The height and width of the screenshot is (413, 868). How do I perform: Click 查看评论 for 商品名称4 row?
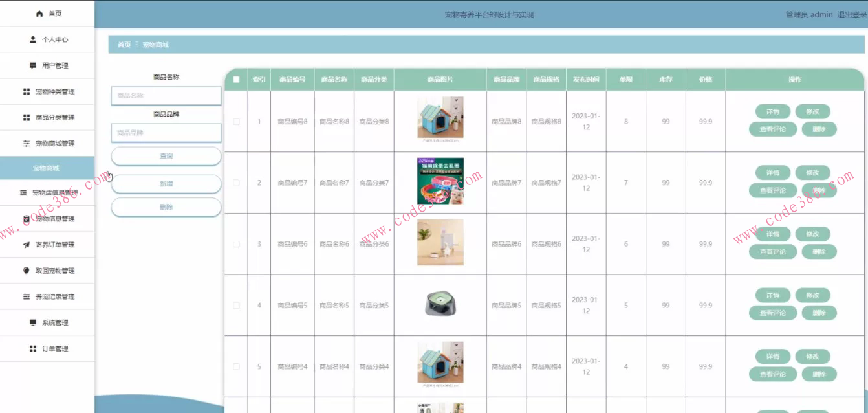coord(773,374)
